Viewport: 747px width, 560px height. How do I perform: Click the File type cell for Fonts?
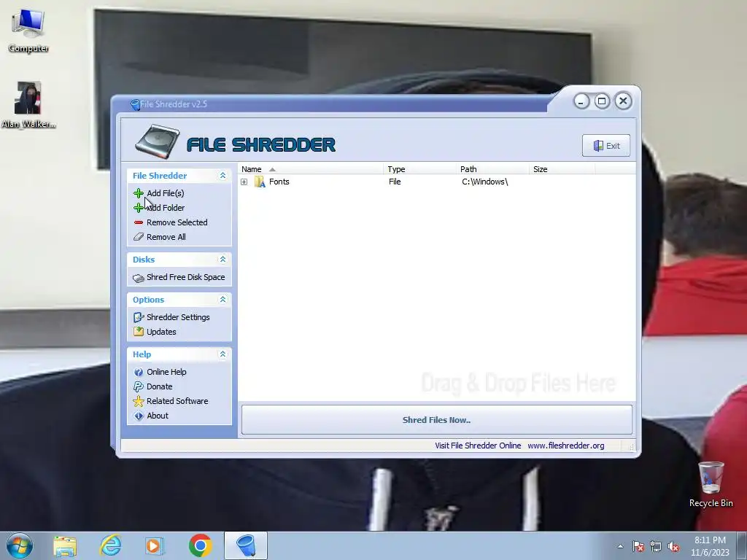pos(395,182)
